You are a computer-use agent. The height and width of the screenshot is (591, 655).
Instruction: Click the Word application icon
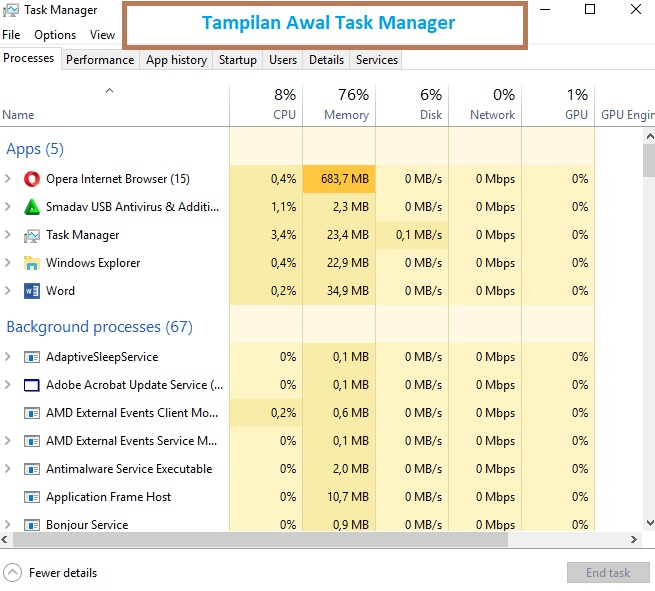pos(32,291)
